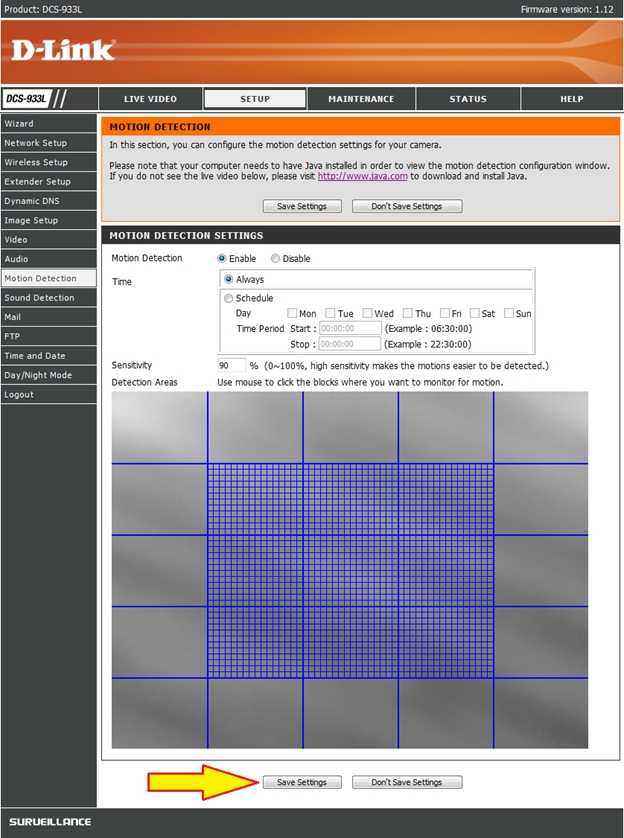Open the java.com download link
This screenshot has height=838, width=624.
[x=348, y=176]
